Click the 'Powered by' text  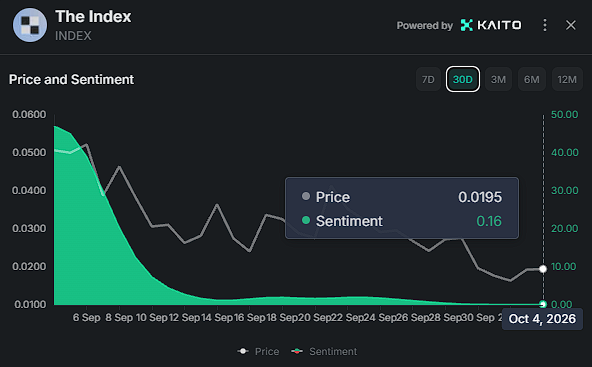click(425, 25)
